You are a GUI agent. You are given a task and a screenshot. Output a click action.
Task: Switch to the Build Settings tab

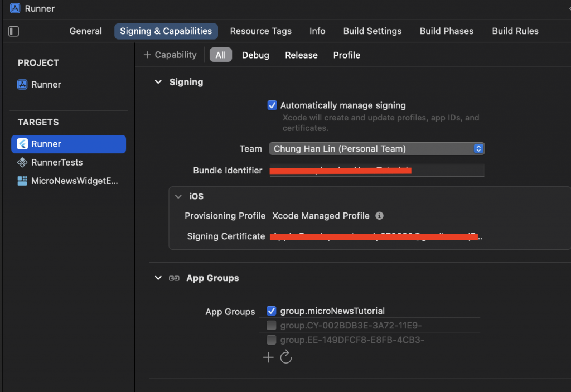point(372,31)
